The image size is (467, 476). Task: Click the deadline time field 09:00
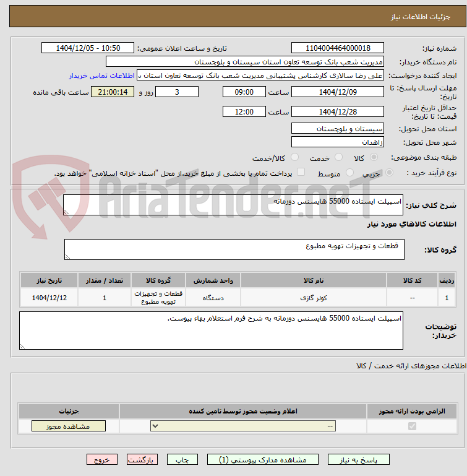point(244,92)
